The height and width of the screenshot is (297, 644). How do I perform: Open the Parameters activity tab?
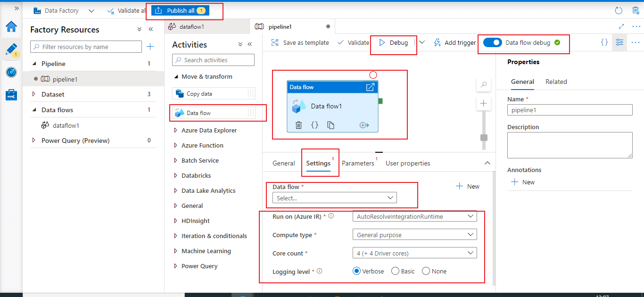358,163
